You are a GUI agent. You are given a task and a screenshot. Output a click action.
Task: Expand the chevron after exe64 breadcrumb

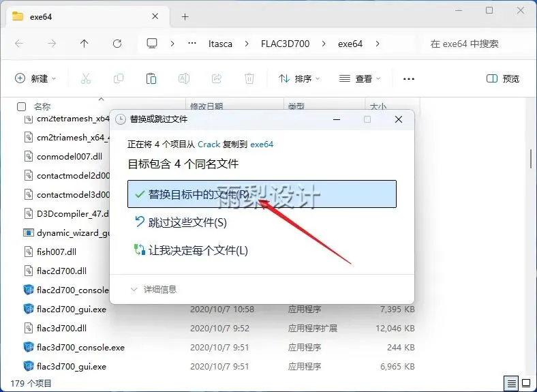(x=378, y=44)
